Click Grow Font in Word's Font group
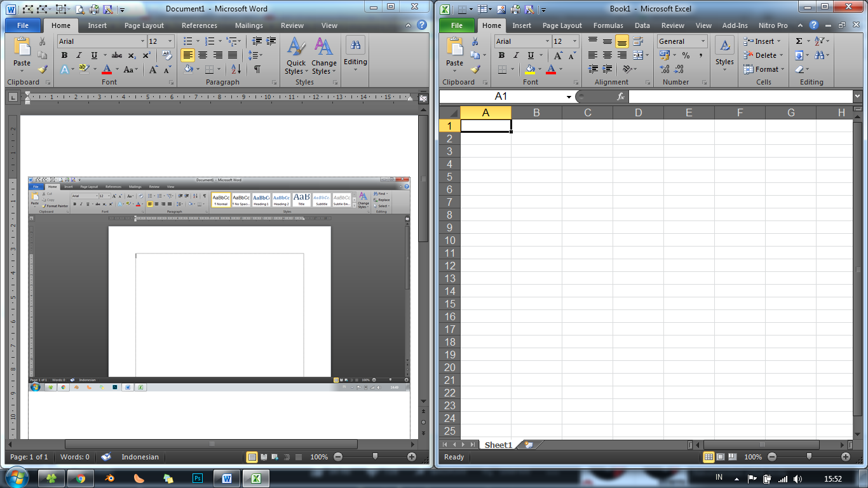The image size is (868, 488). pyautogui.click(x=153, y=69)
